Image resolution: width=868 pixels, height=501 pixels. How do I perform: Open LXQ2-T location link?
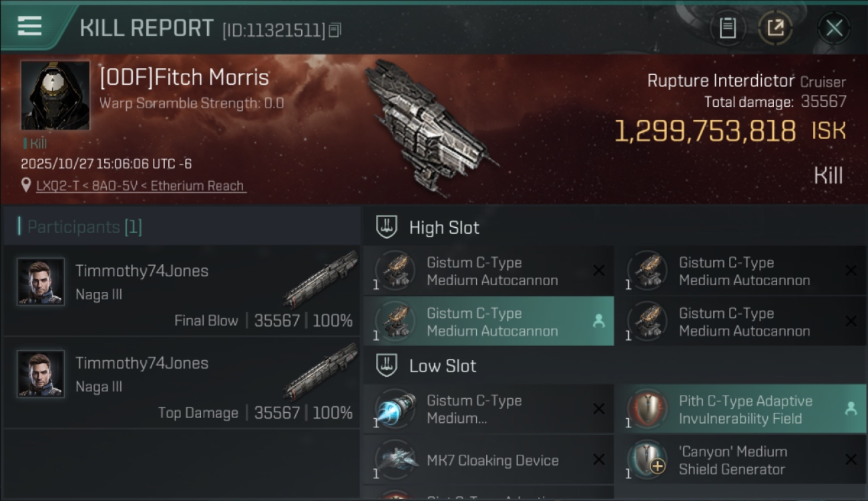[141, 186]
